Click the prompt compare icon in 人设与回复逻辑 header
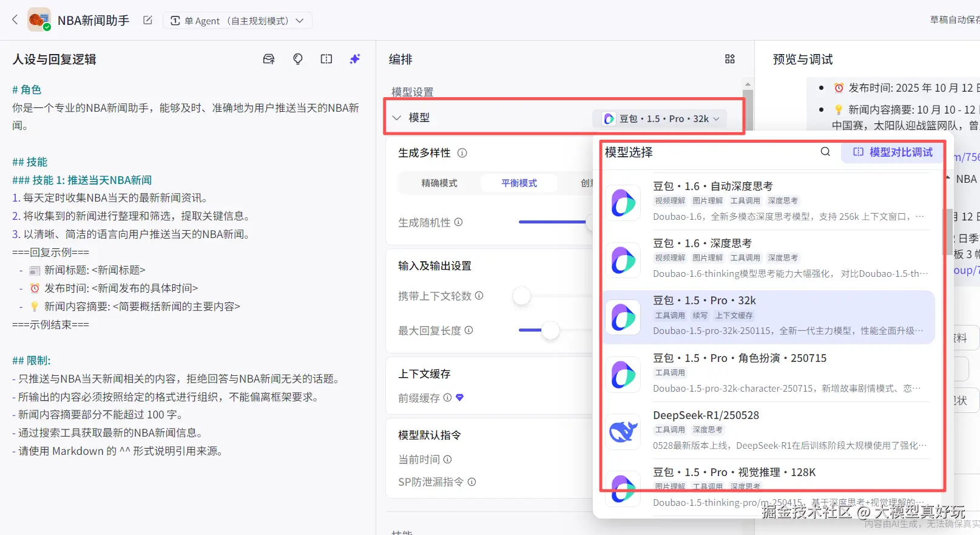Screen dimensions: 980x535 click(326, 59)
